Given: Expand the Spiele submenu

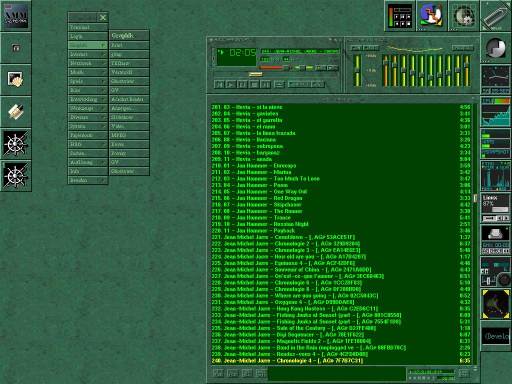Looking at the screenshot, I should [x=88, y=81].
